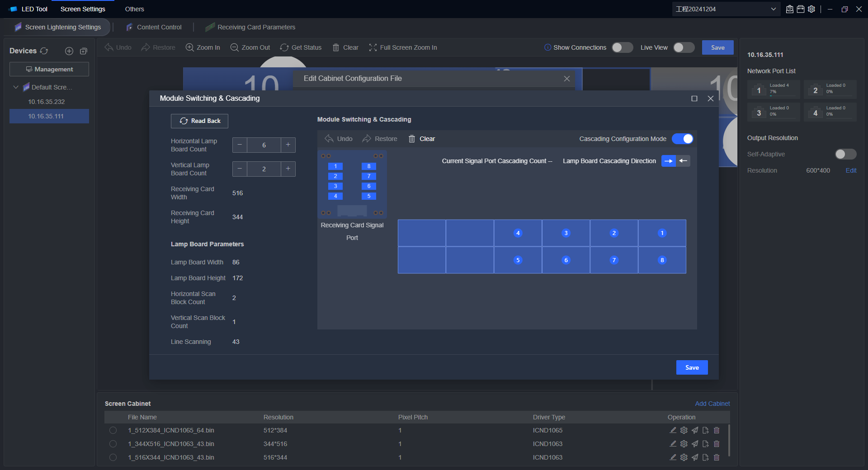Select right-to-left lamp board cascading direction
Screen dimensions: 868x470
(683, 161)
